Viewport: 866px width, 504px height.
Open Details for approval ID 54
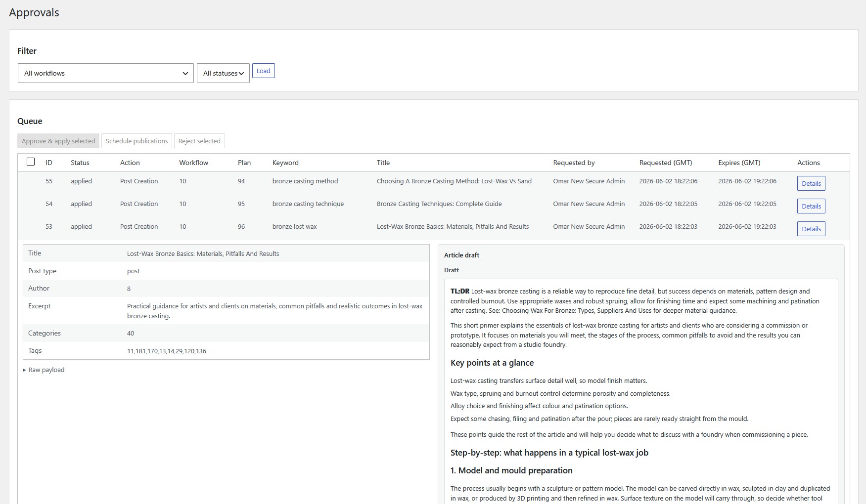pos(811,206)
